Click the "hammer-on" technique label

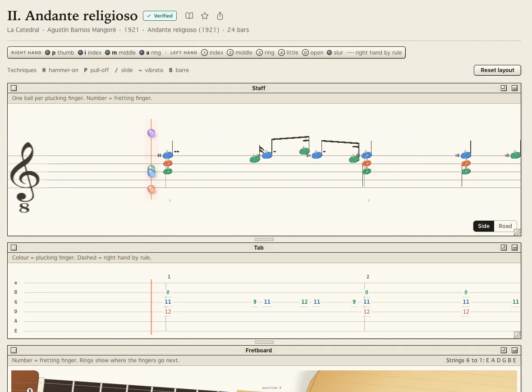pyautogui.click(x=64, y=70)
